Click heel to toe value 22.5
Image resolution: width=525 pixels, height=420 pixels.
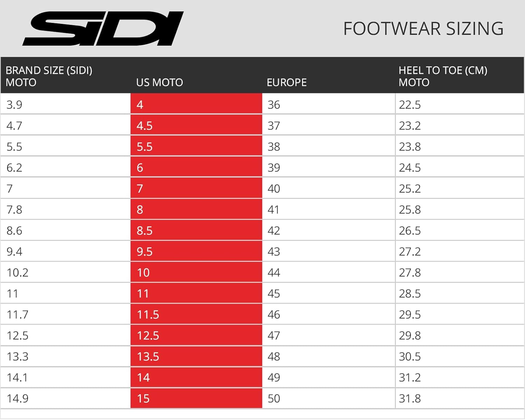click(x=410, y=105)
